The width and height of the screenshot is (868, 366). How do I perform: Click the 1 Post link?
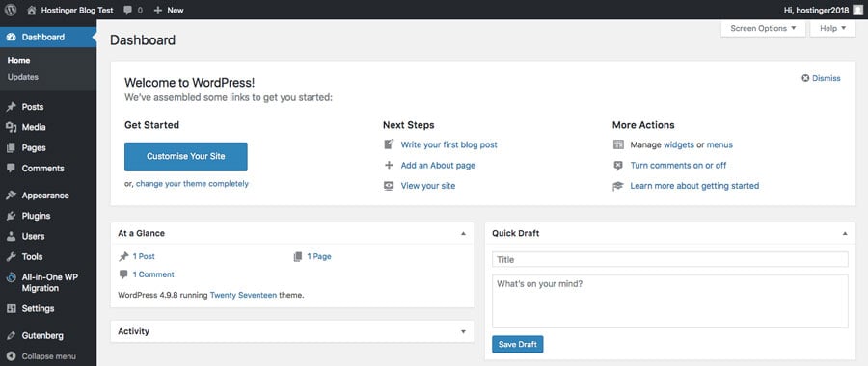coord(144,256)
